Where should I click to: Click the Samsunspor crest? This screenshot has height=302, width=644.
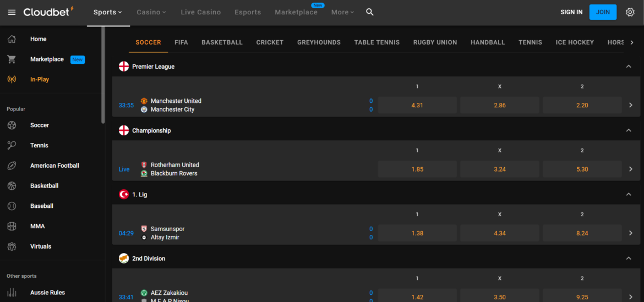[144, 229]
